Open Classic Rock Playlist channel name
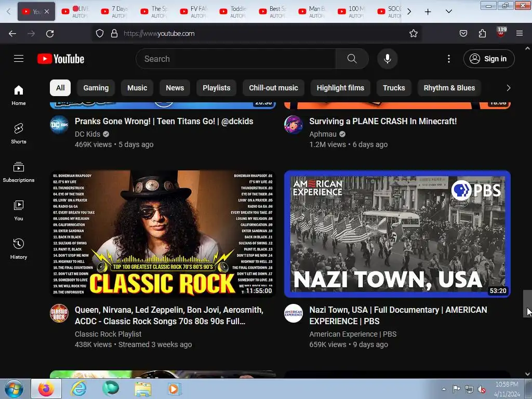Image resolution: width=532 pixels, height=399 pixels. point(108,334)
